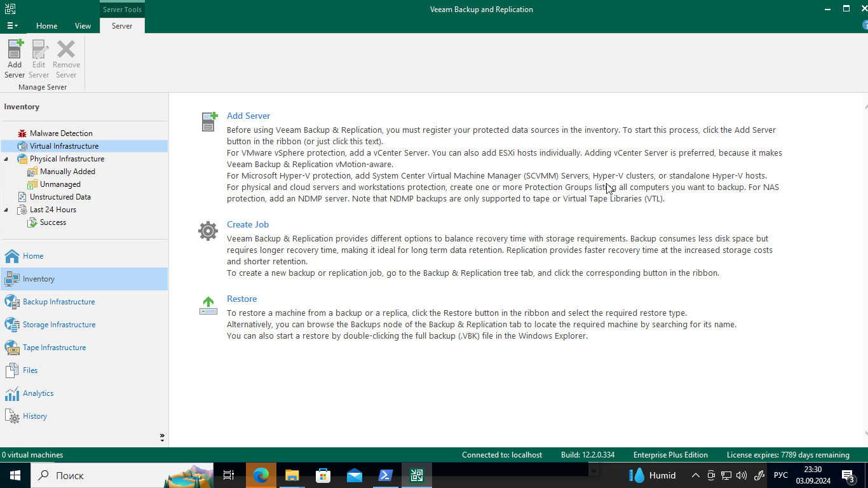
Task: Select the Server Tools contextual tab label
Action: pyautogui.click(x=123, y=9)
